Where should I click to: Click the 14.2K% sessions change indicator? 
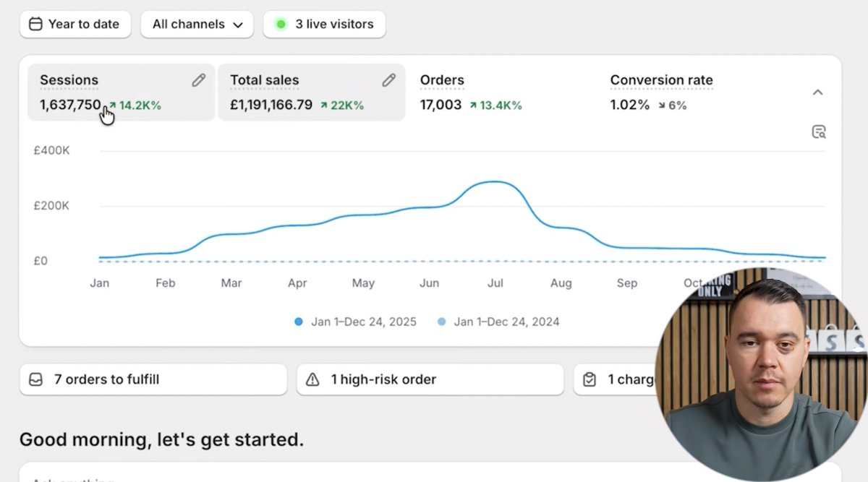coord(135,106)
